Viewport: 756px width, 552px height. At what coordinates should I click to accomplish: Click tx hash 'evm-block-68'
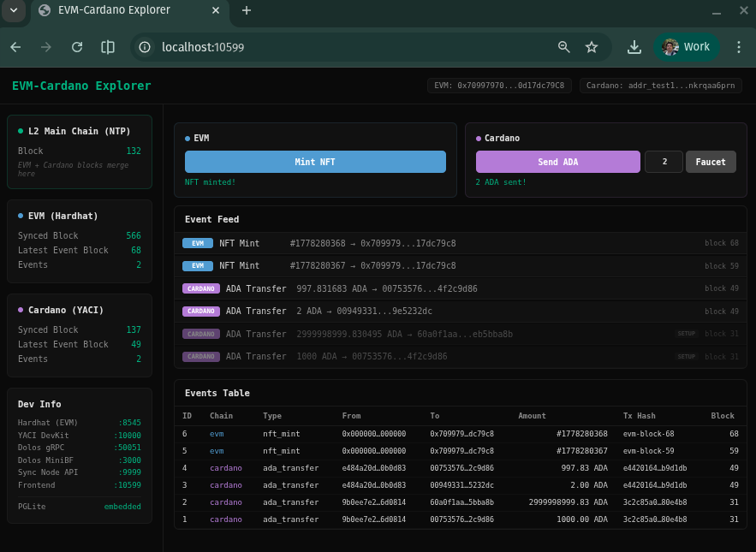[648, 434]
